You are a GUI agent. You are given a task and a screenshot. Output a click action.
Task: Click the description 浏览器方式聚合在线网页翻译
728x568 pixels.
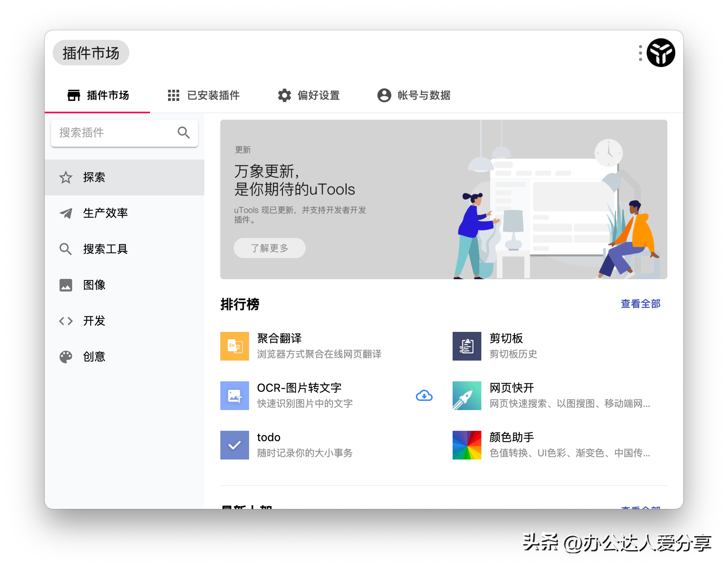[319, 354]
